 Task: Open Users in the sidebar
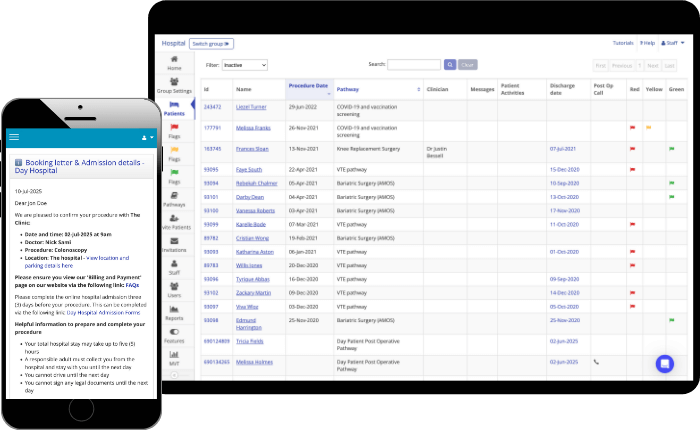coord(174,290)
